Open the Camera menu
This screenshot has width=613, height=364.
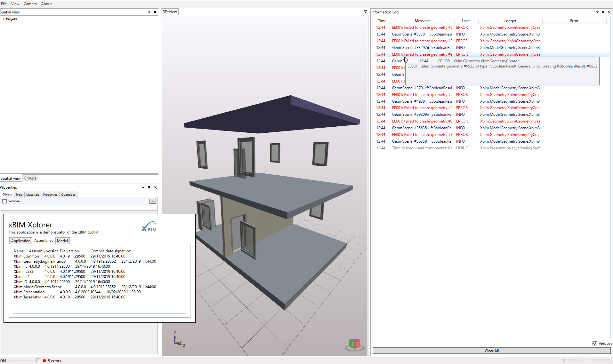tap(30, 4)
